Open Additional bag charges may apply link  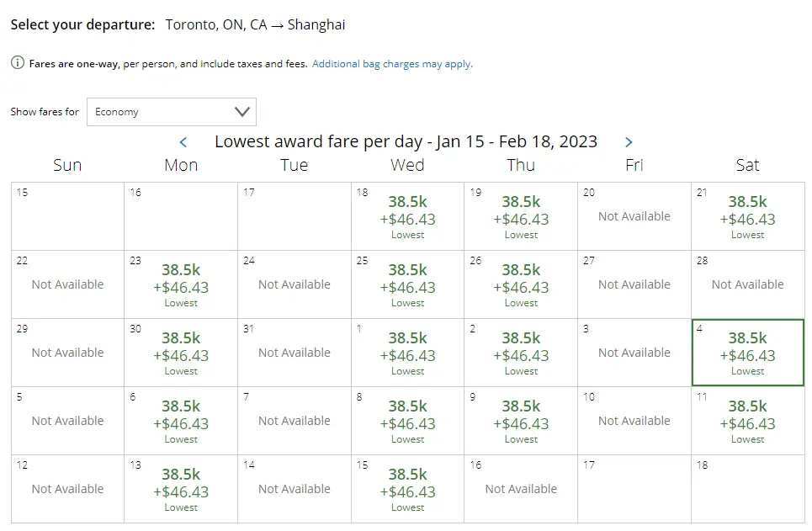pyautogui.click(x=392, y=64)
